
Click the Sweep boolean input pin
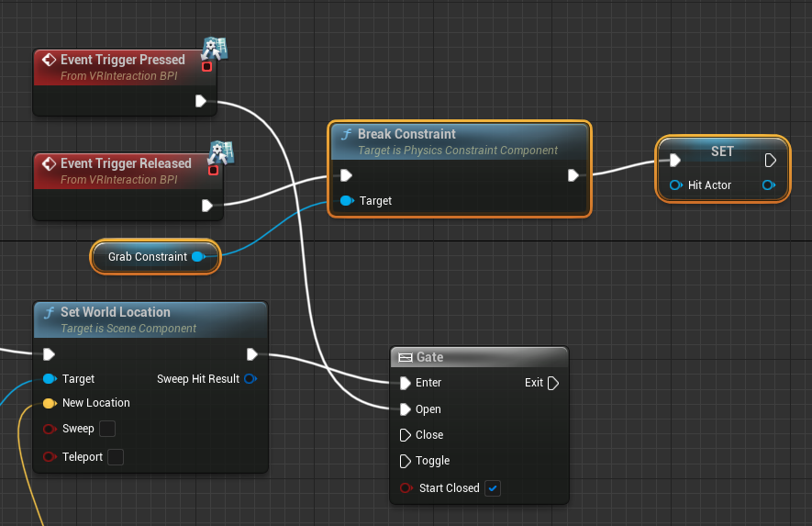point(50,429)
